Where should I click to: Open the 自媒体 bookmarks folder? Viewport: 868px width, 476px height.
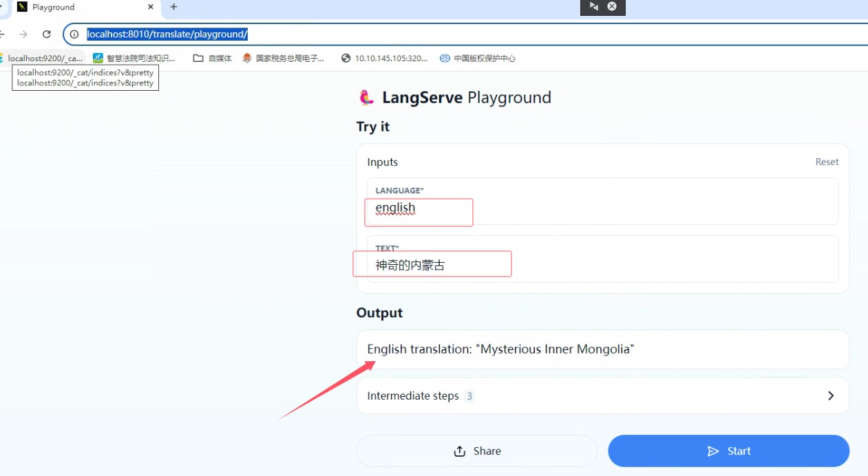212,58
